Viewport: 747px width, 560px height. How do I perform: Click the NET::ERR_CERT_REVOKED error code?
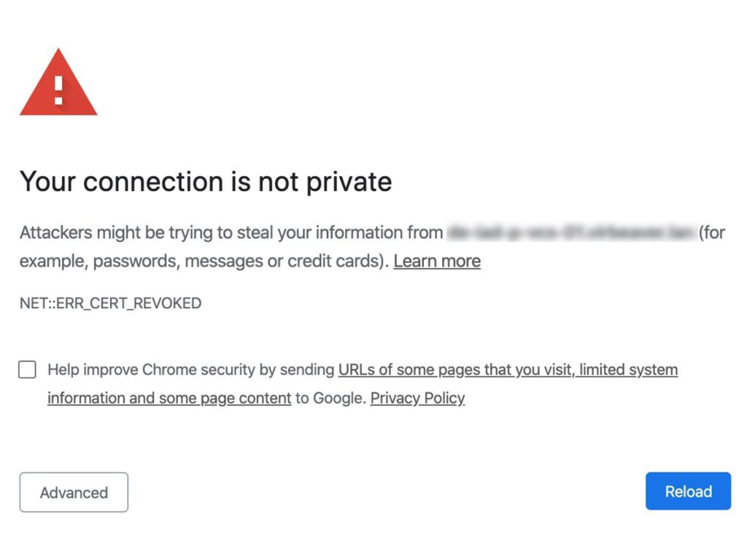pos(111,303)
